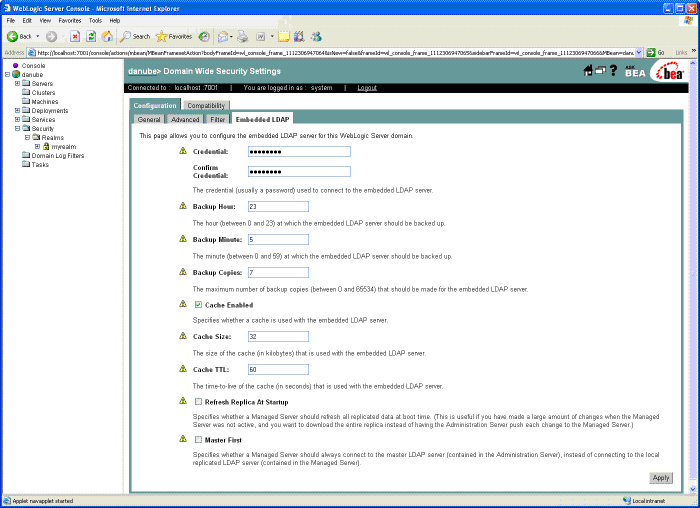This screenshot has height=508, width=700.
Task: Click the IE Forward arrow button
Action: 51,37
